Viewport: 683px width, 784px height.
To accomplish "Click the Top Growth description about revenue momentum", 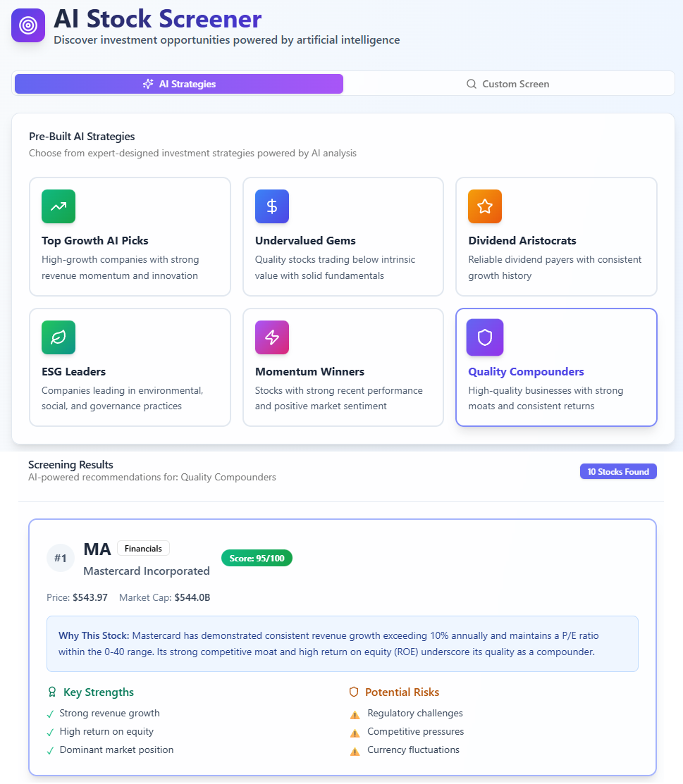I will 120,268.
